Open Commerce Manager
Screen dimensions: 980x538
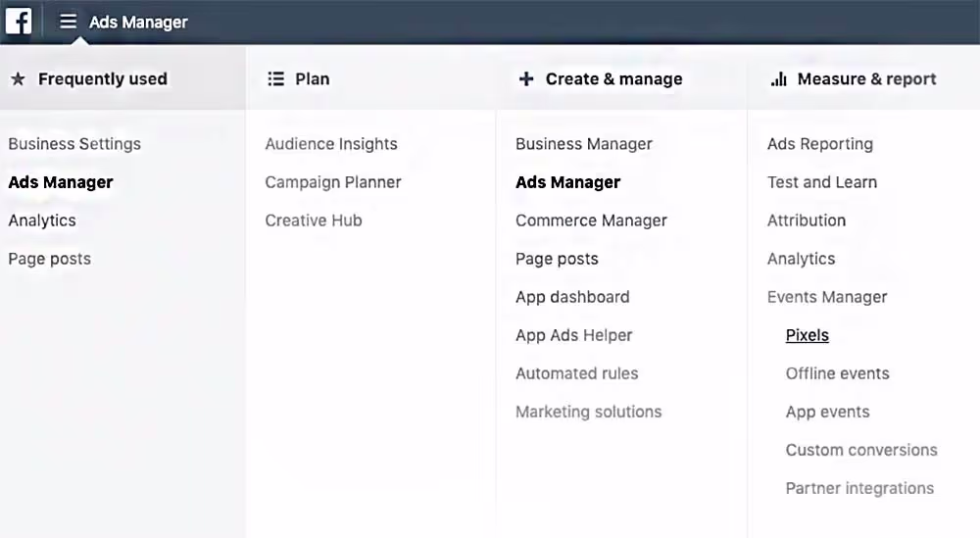coord(591,220)
